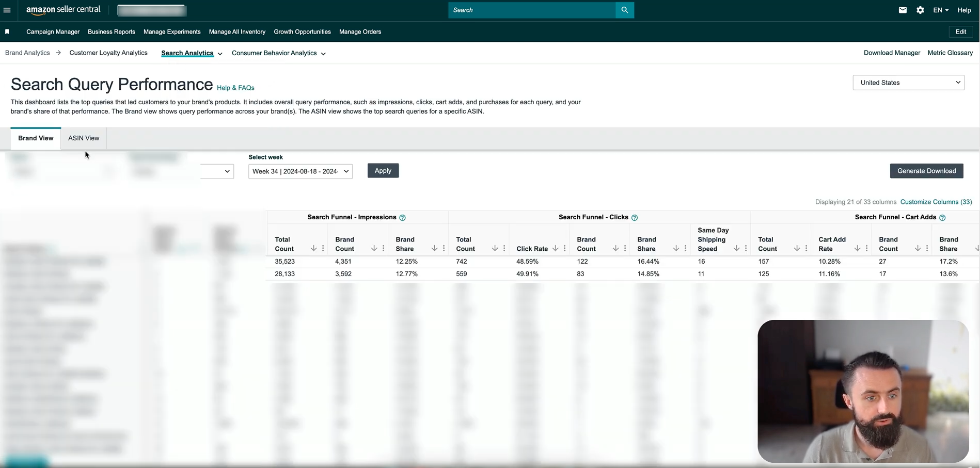Click the magnifier search button
The image size is (980, 468).
[625, 10]
